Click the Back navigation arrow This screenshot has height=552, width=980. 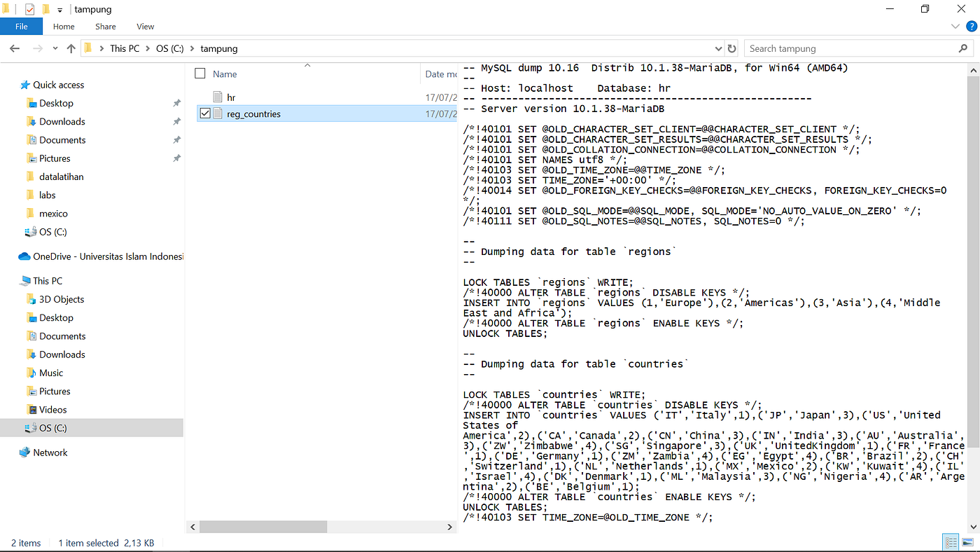(15, 48)
